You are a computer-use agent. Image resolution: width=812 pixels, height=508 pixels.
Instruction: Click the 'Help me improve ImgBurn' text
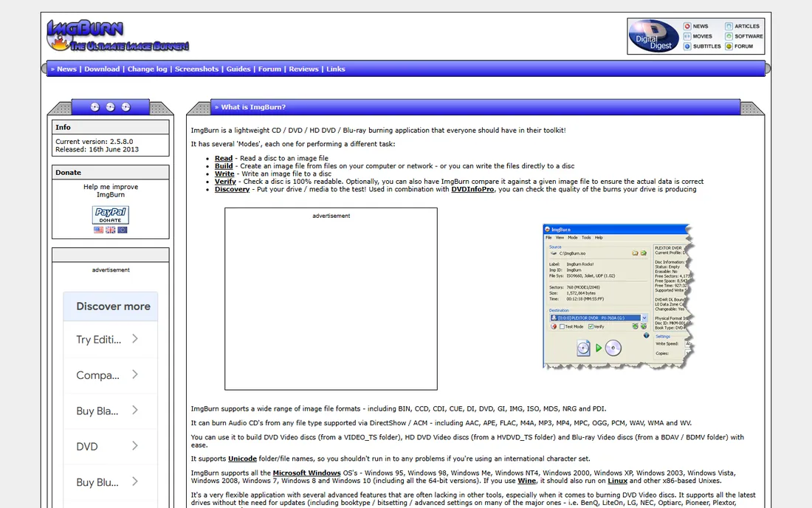tap(111, 190)
